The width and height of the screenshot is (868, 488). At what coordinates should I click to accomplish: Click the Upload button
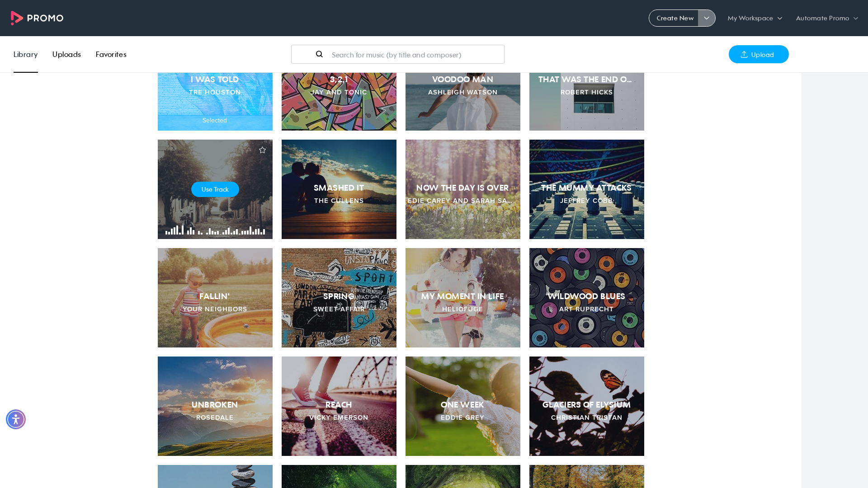point(759,54)
